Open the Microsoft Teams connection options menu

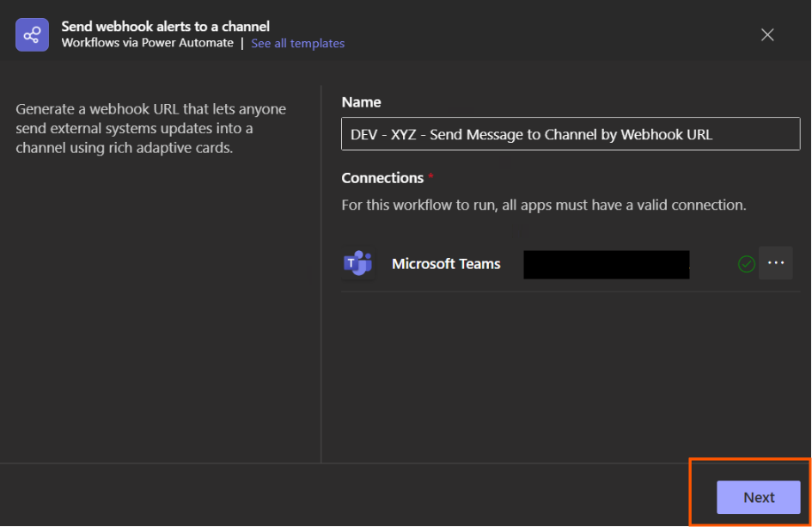[776, 263]
